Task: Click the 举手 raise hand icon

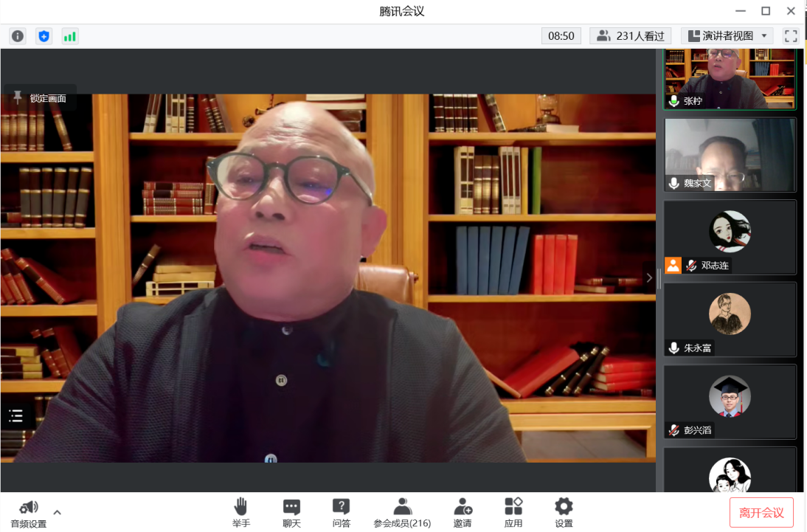Action: pyautogui.click(x=240, y=512)
